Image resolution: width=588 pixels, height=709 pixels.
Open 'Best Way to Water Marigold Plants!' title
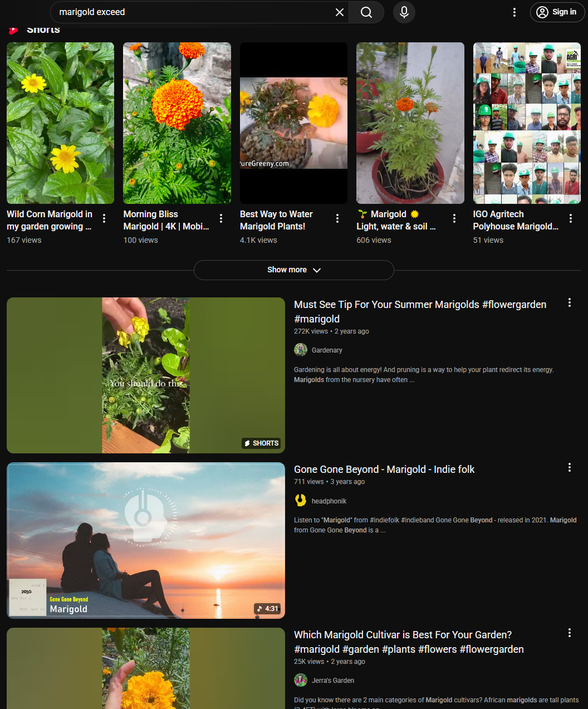276,220
